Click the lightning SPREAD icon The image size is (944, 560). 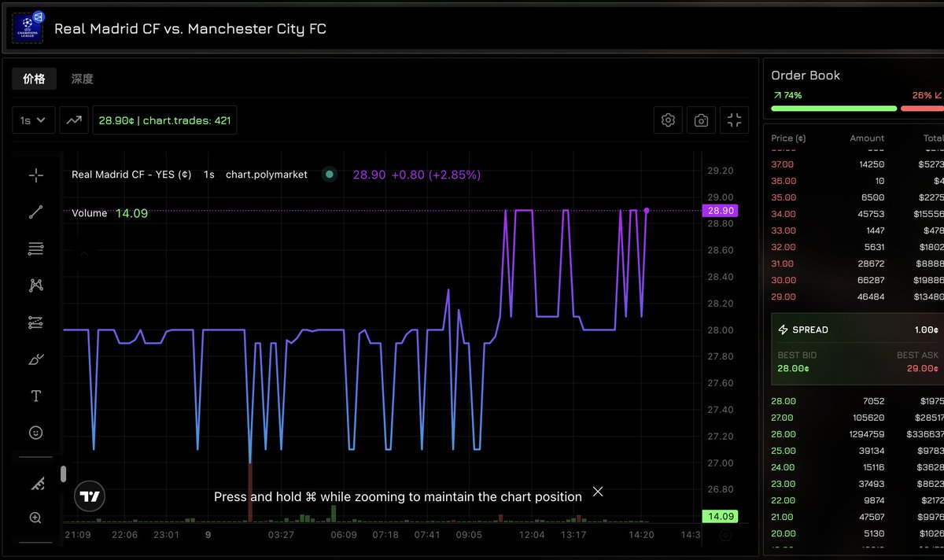[x=783, y=330]
